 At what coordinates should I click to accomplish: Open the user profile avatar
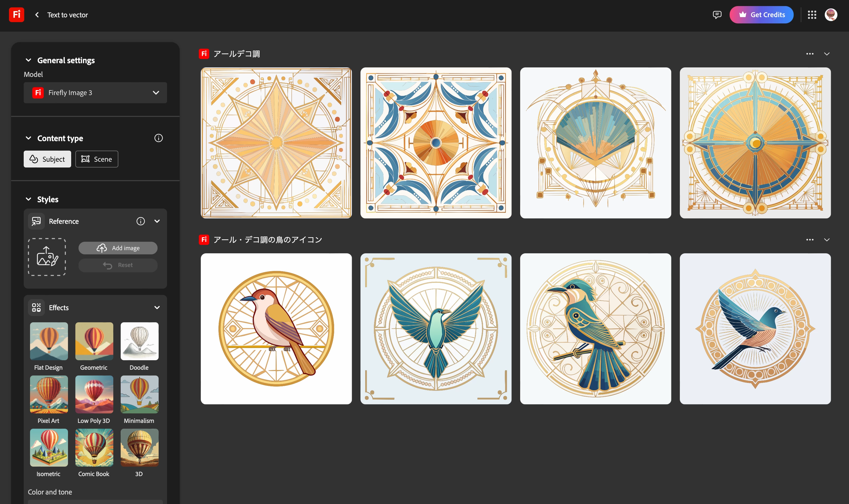click(x=831, y=14)
